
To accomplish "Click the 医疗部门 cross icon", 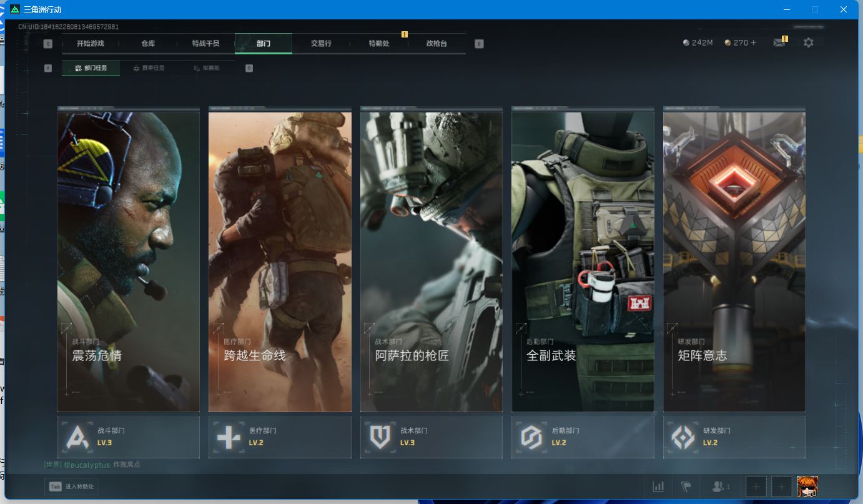I will (229, 437).
